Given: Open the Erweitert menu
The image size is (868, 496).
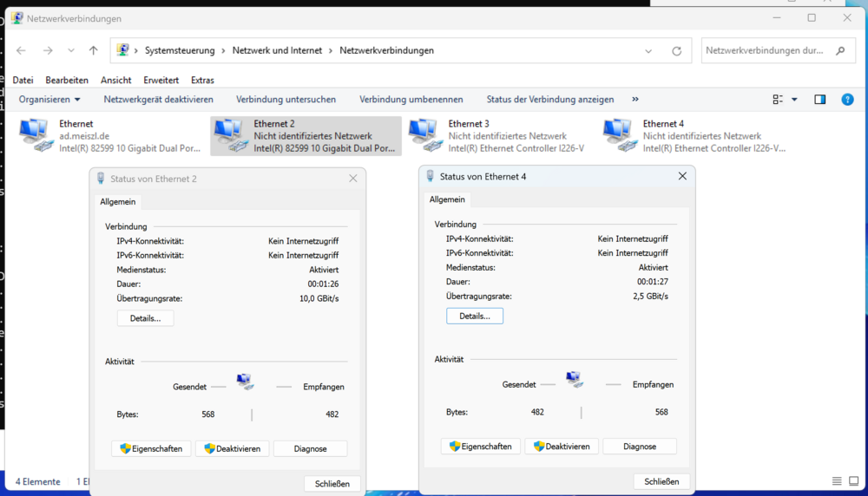Looking at the screenshot, I should [x=161, y=80].
